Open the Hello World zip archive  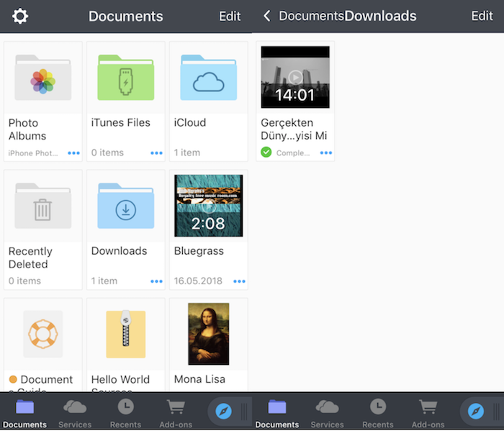126,335
